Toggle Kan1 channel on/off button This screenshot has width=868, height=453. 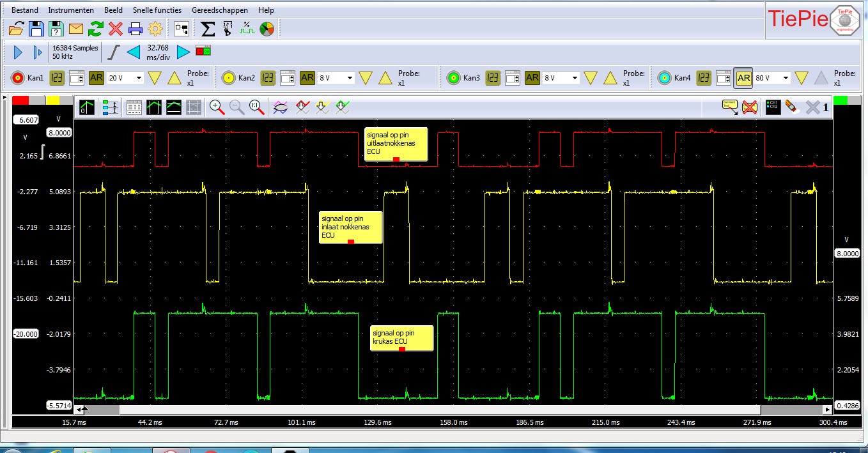click(x=17, y=78)
